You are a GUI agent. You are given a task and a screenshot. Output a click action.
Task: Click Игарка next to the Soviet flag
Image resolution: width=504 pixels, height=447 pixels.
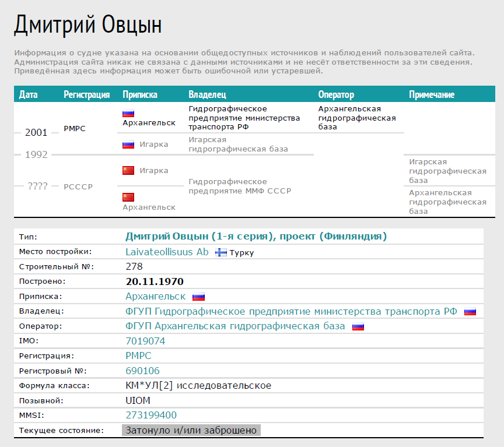(154, 171)
